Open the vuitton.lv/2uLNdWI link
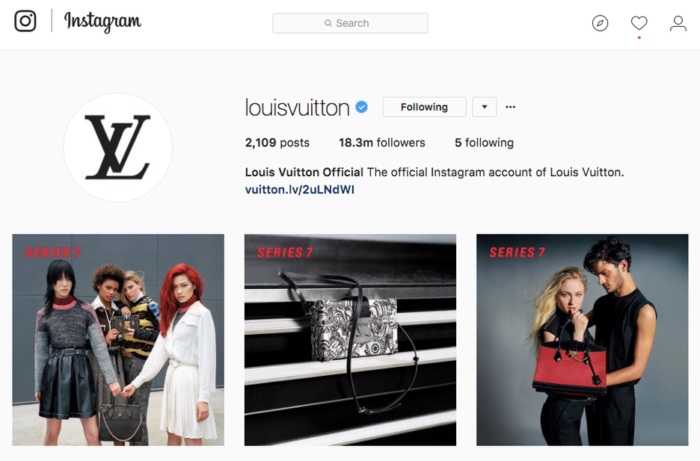700x461 pixels. tap(300, 190)
